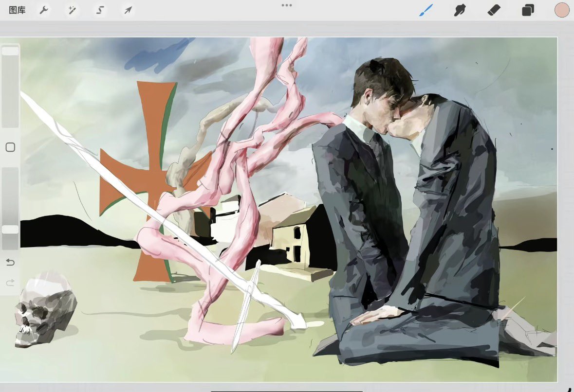Click the brush size slider handle

(x=10, y=51)
